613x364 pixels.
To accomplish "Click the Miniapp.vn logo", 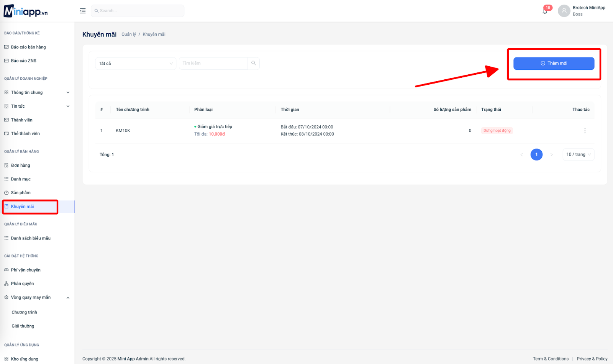I will coord(26,11).
